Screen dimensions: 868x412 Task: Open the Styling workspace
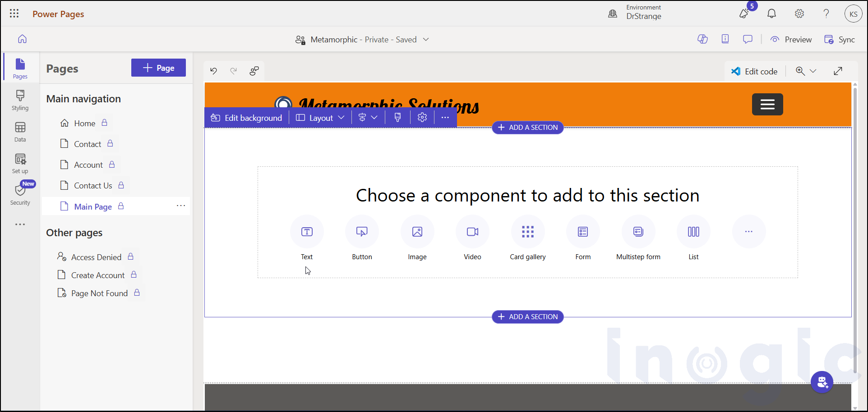click(20, 100)
